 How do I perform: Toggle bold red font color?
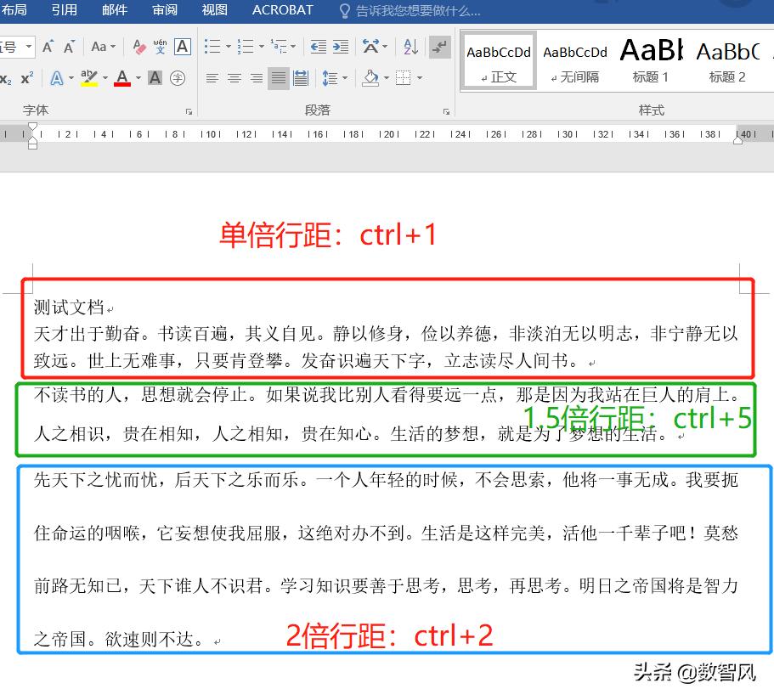pyautogui.click(x=121, y=78)
